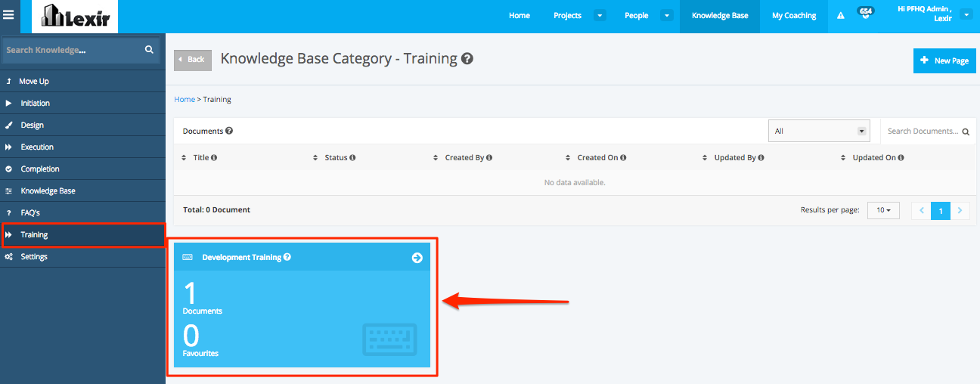Click the search magnifier in Knowledge search
The height and width of the screenshot is (384, 980).
click(x=149, y=50)
